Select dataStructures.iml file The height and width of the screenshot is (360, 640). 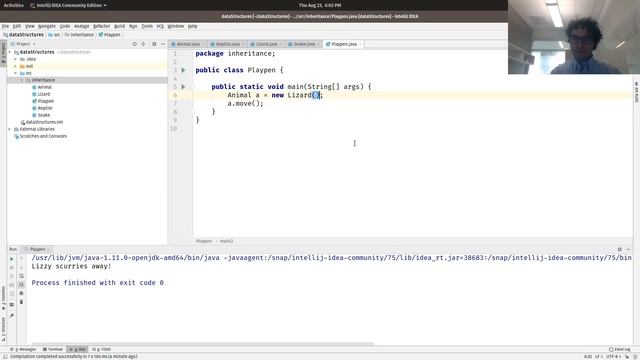click(x=42, y=122)
